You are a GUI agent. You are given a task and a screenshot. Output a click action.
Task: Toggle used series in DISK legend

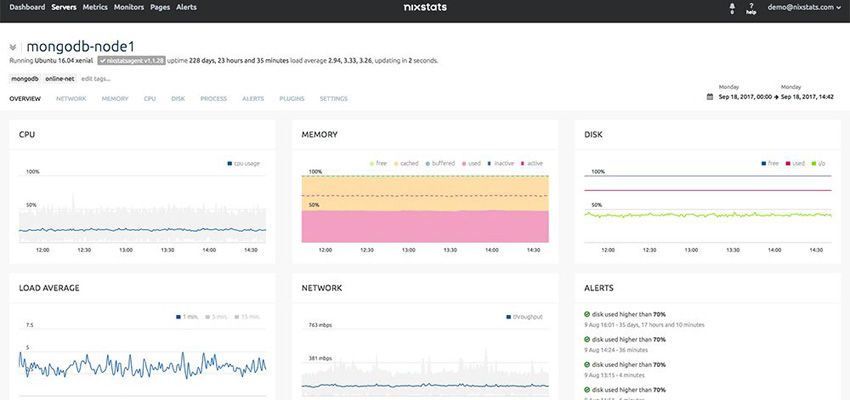pyautogui.click(x=795, y=163)
